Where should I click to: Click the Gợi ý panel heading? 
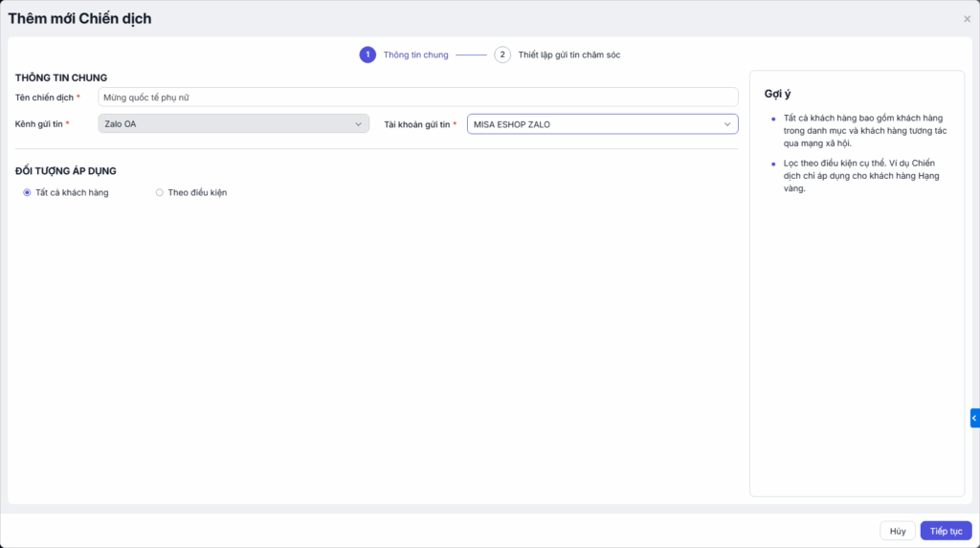(775, 93)
